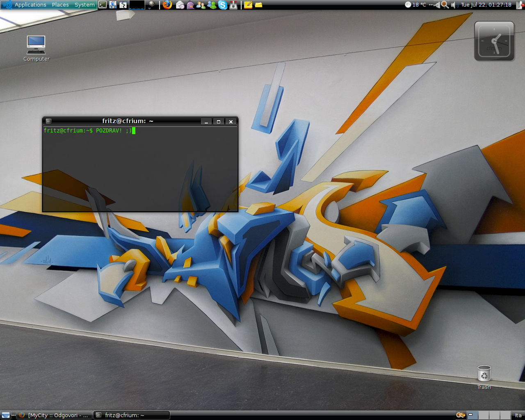This screenshot has width=525, height=420.
Task: Switch to the first workspace
Action: [472, 415]
